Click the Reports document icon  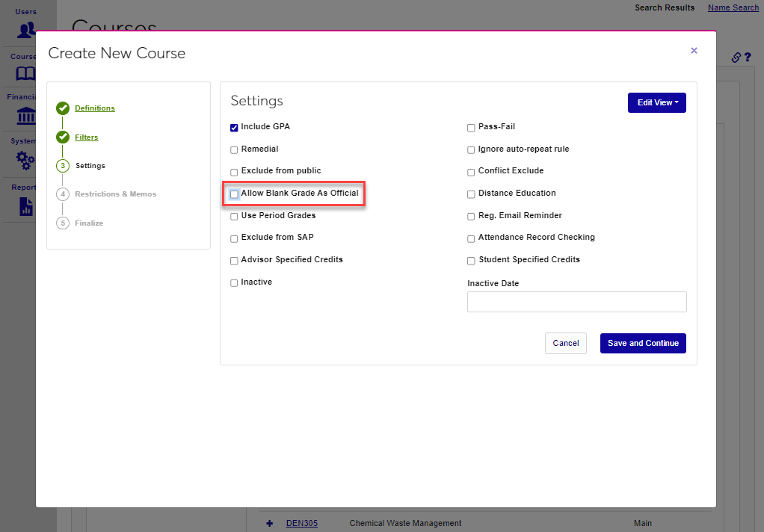(26, 205)
